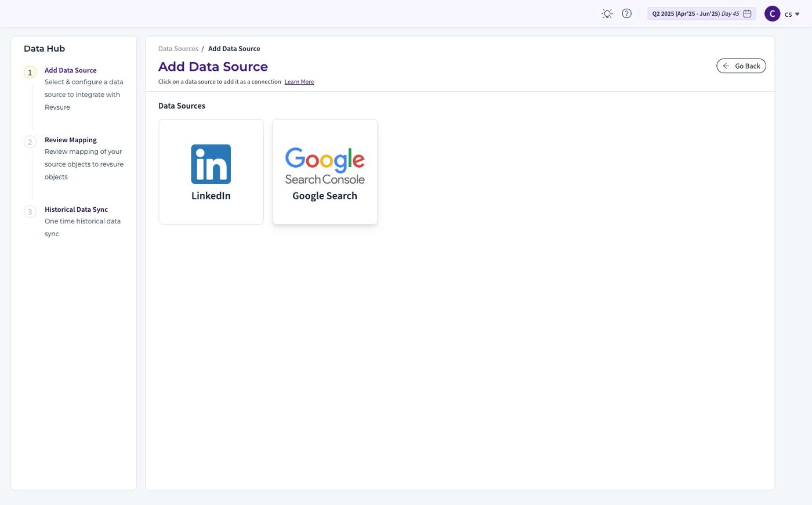
Task: Click the Go Back button
Action: pos(741,66)
